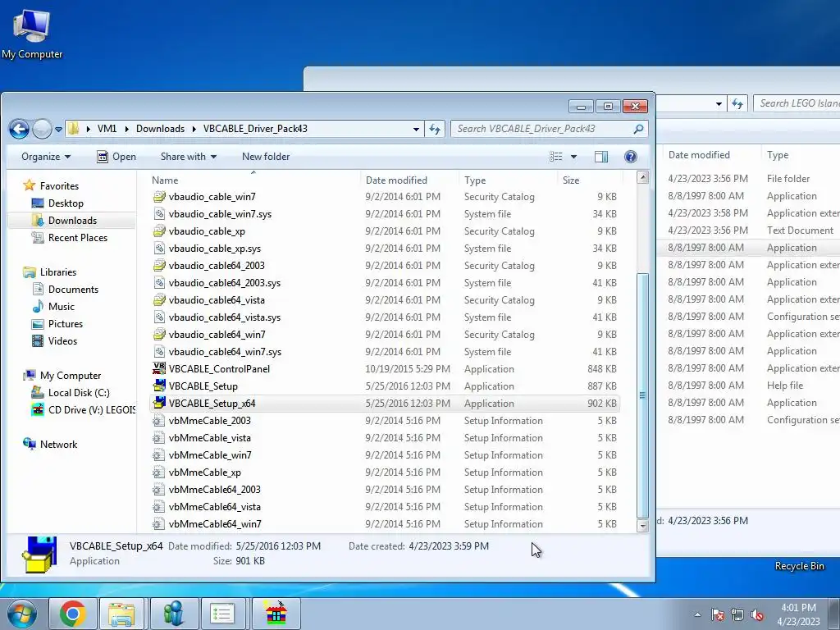Open Pictures library in the sidebar
Viewport: 840px width, 630px height.
point(66,323)
